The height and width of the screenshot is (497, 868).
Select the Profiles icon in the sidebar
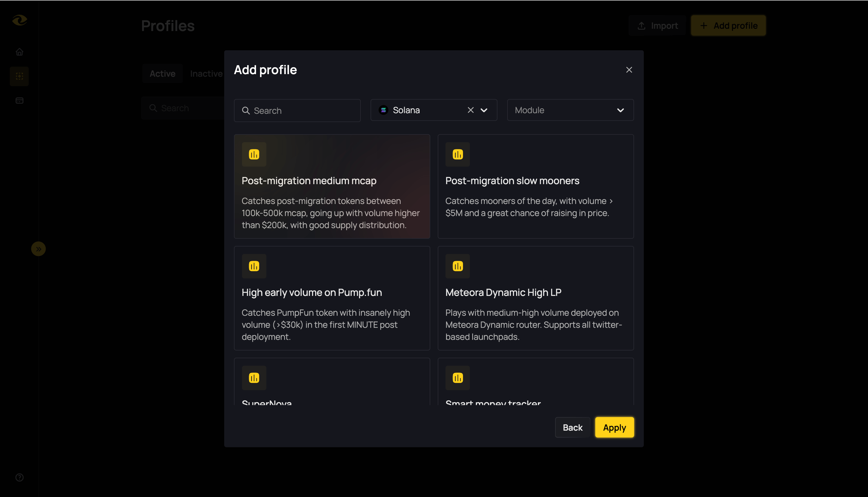click(x=20, y=76)
